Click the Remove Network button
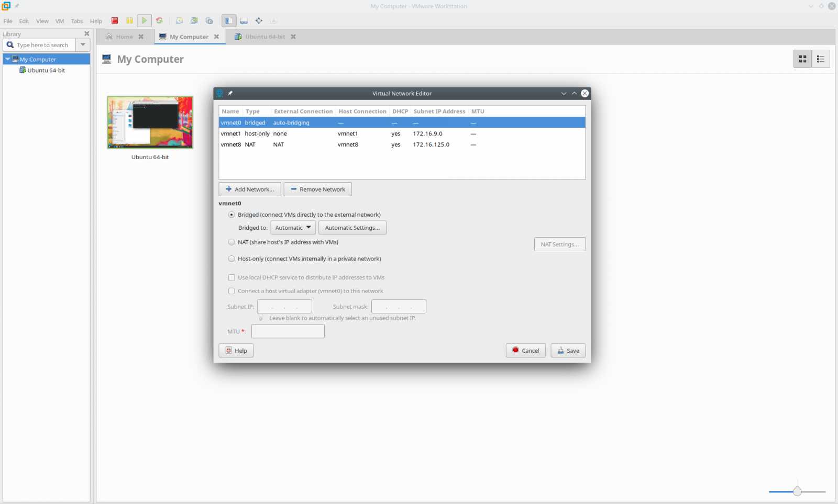Screen dimensions: 838x504 (x=317, y=189)
